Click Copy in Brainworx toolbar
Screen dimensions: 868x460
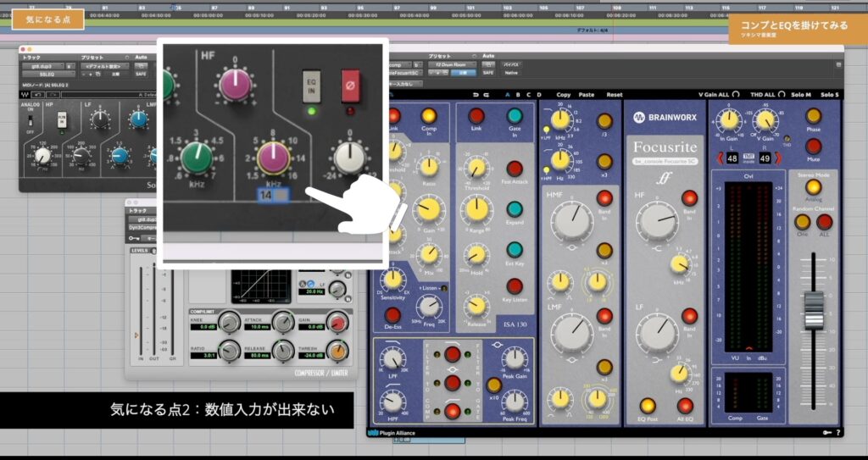point(564,95)
